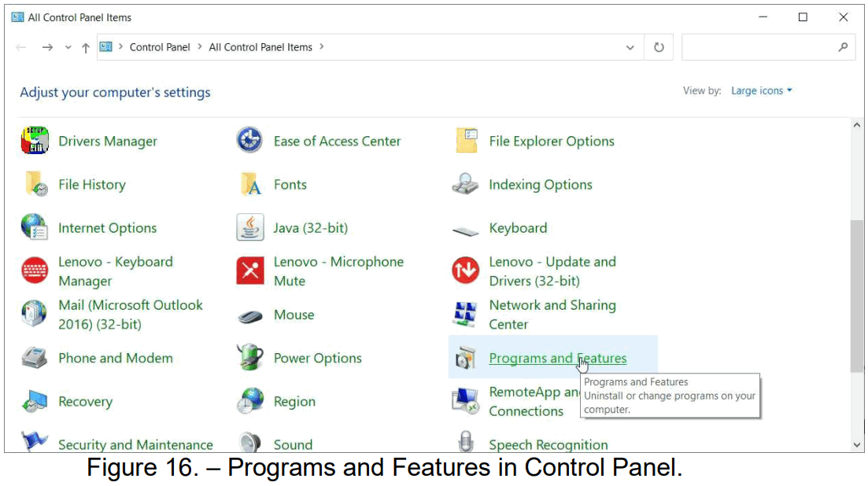Expand the View by Large icons dropdown

pyautogui.click(x=761, y=90)
